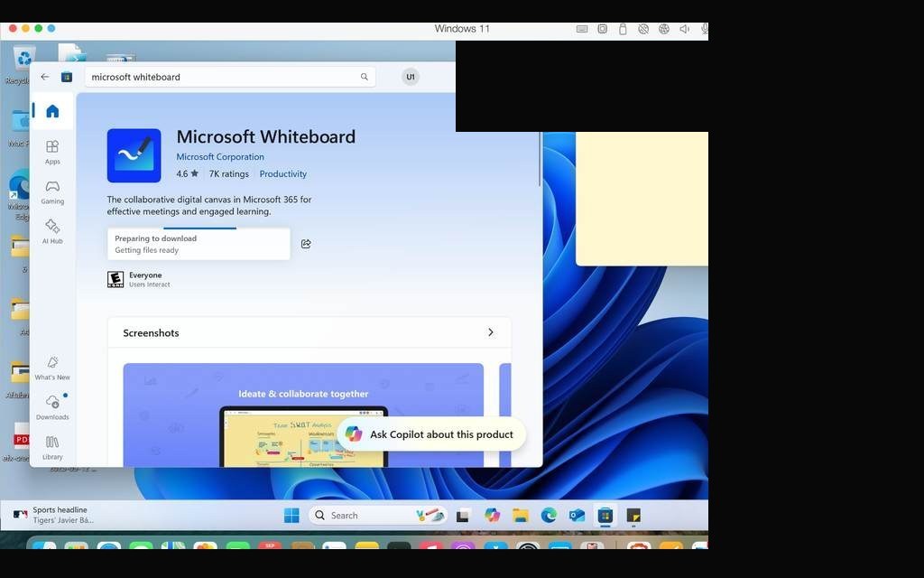Screen dimensions: 924x578
Task: Click the Microsoft Corporation publisher link
Action: pos(220,157)
